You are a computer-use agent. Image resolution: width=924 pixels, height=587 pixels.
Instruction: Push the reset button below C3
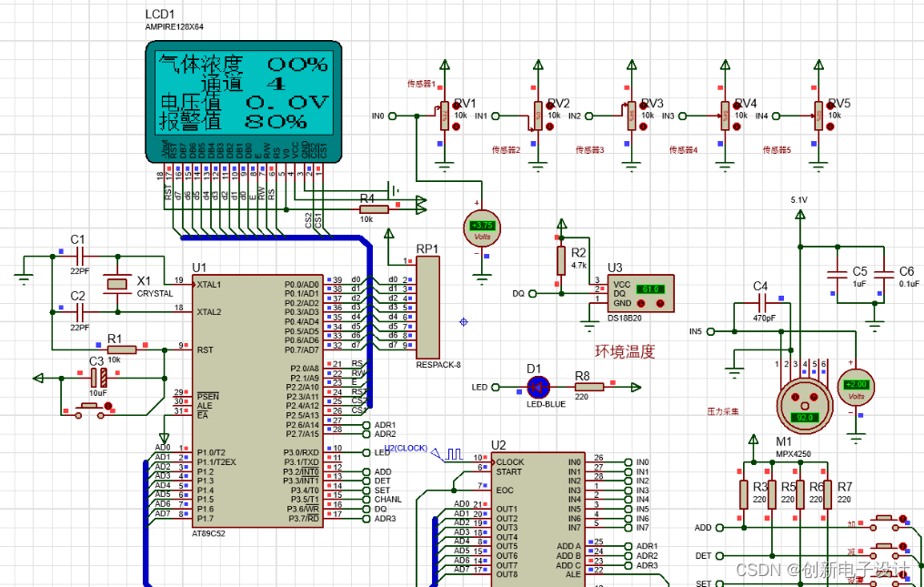pyautogui.click(x=88, y=410)
